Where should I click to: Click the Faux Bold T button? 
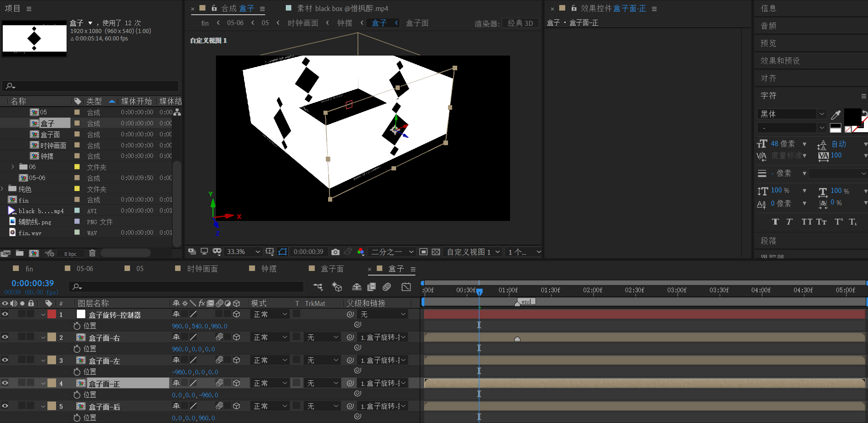(775, 222)
